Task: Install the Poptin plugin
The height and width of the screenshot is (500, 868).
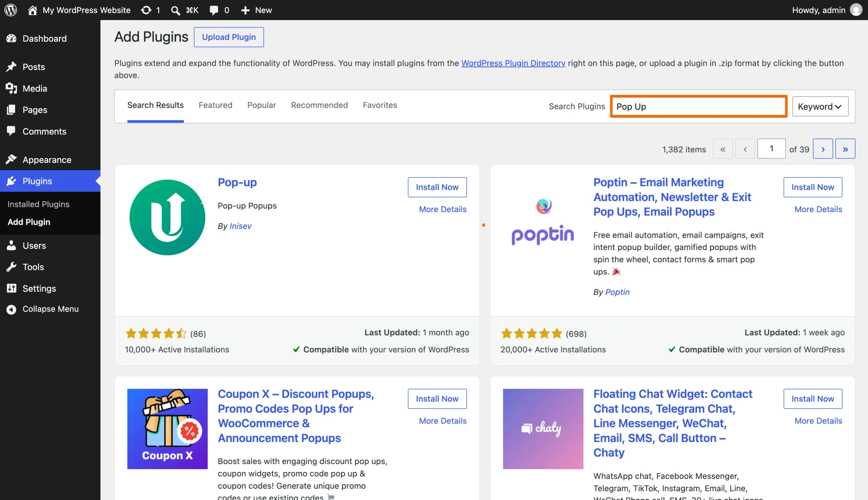Action: coord(813,187)
